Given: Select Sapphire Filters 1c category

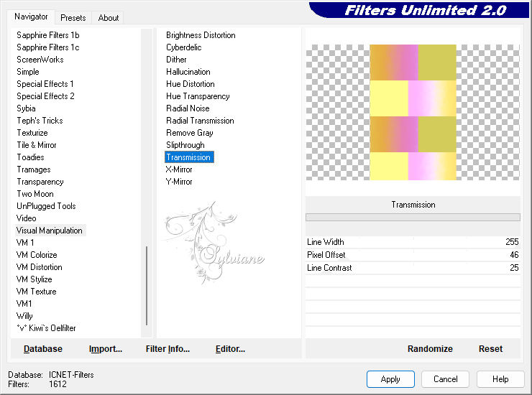Looking at the screenshot, I should tap(48, 47).
